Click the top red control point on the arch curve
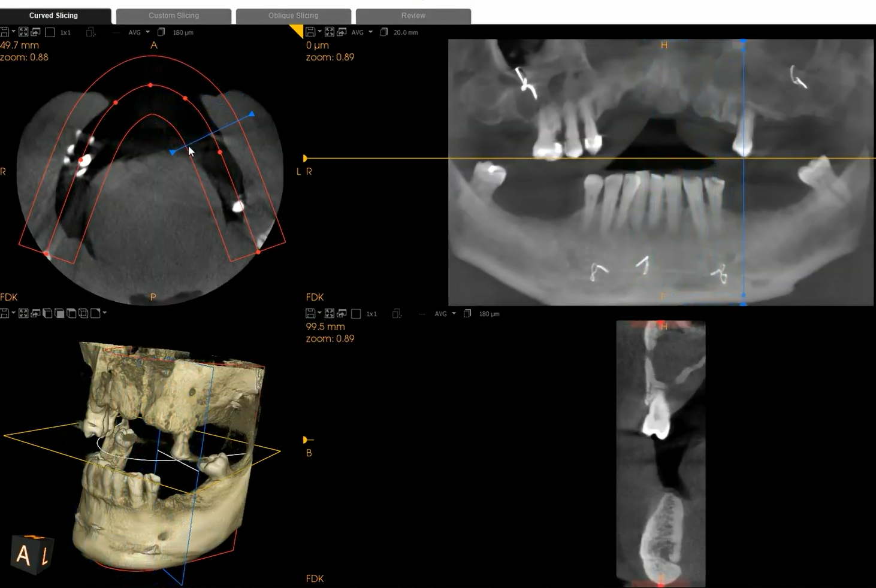This screenshot has height=588, width=876. pos(150,85)
